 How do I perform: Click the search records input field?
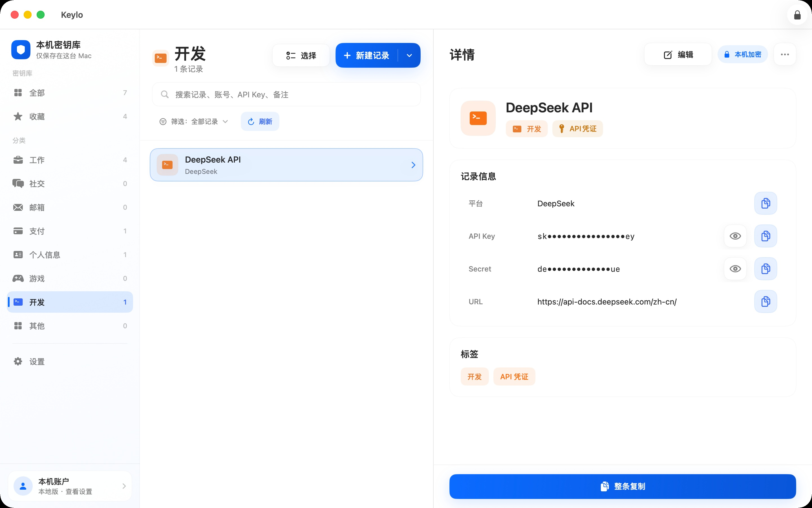click(286, 95)
